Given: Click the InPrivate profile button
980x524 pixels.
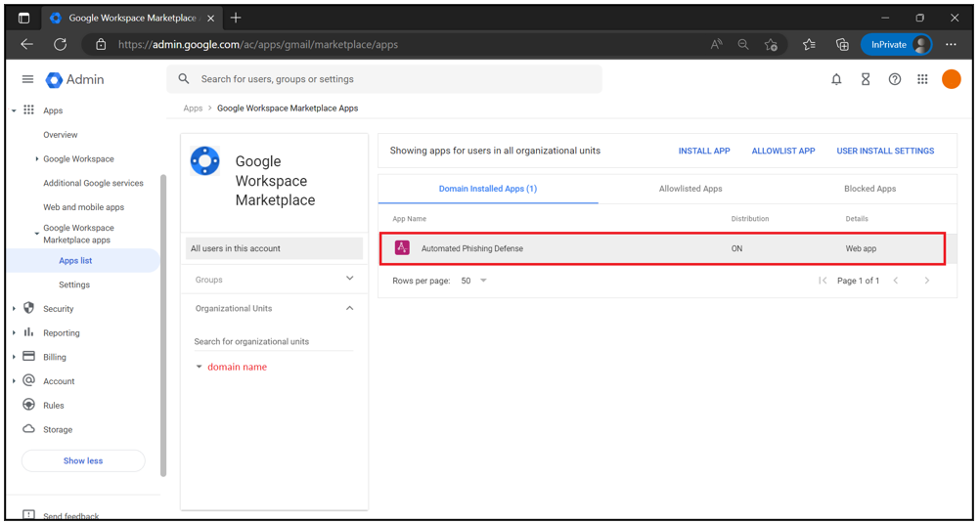Looking at the screenshot, I should (x=896, y=44).
